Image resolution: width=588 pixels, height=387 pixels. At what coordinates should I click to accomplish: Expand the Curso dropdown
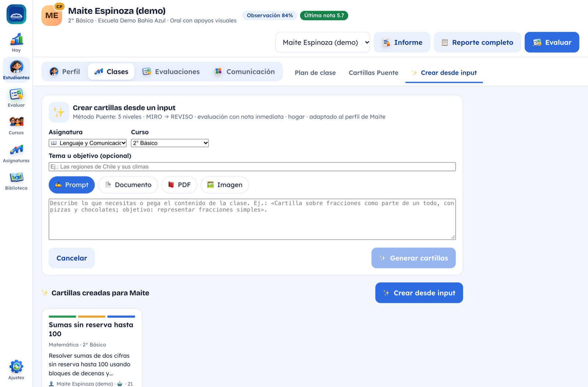(x=170, y=143)
